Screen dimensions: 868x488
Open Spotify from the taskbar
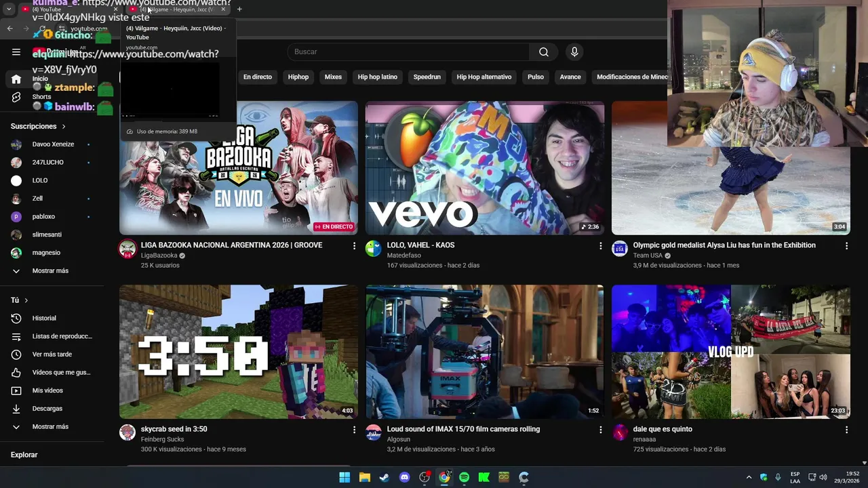[x=465, y=477]
